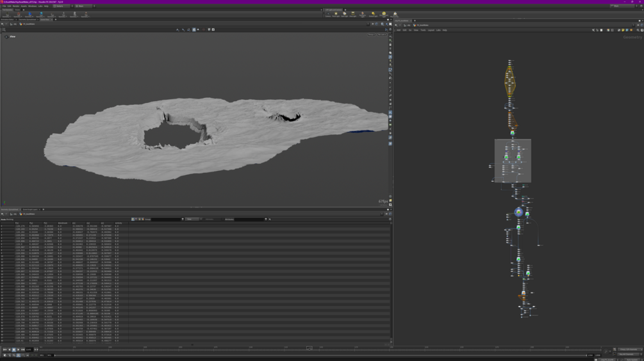Screen dimensions: 644x361
Task: Click the Spot Light shelf tool
Action: pos(345,15)
